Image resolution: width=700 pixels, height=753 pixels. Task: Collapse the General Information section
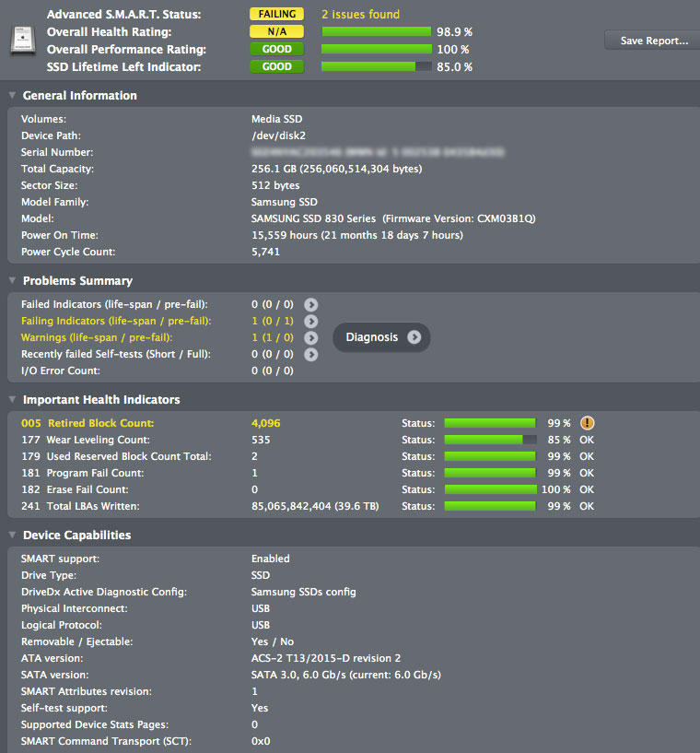coord(12,95)
